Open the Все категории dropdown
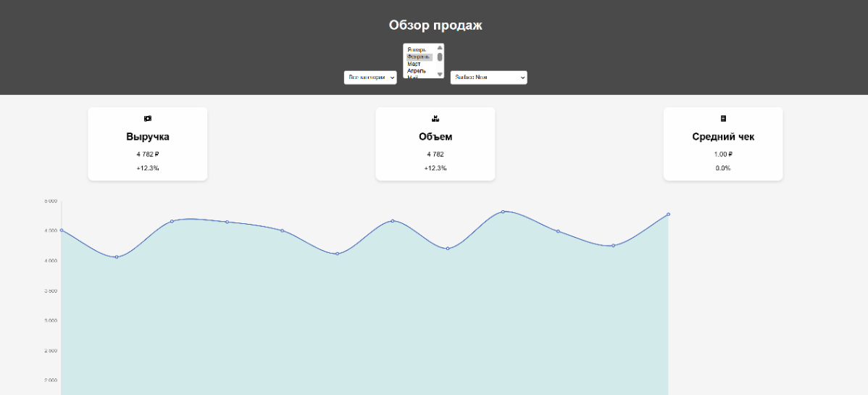The width and height of the screenshot is (868, 395). 370,77
